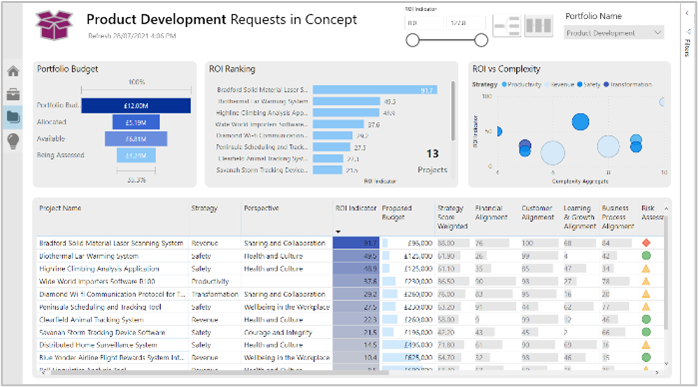698x387 pixels.
Task: Select Productivity in the Strategy legend
Action: pyautogui.click(x=521, y=84)
